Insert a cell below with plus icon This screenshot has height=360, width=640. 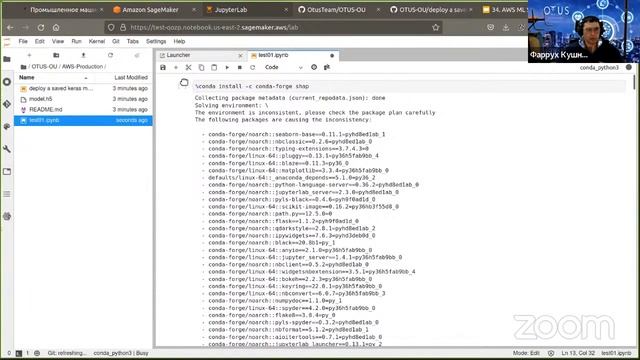click(x=176, y=67)
